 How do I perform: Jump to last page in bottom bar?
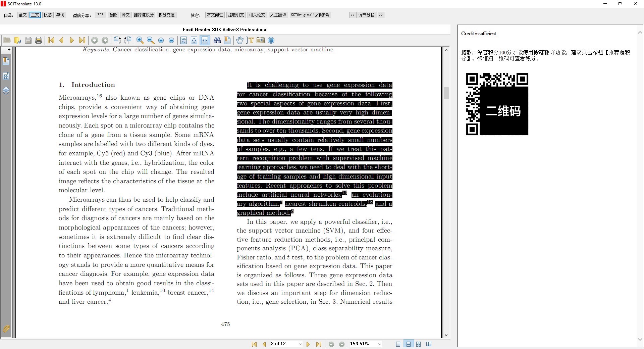pos(319,344)
